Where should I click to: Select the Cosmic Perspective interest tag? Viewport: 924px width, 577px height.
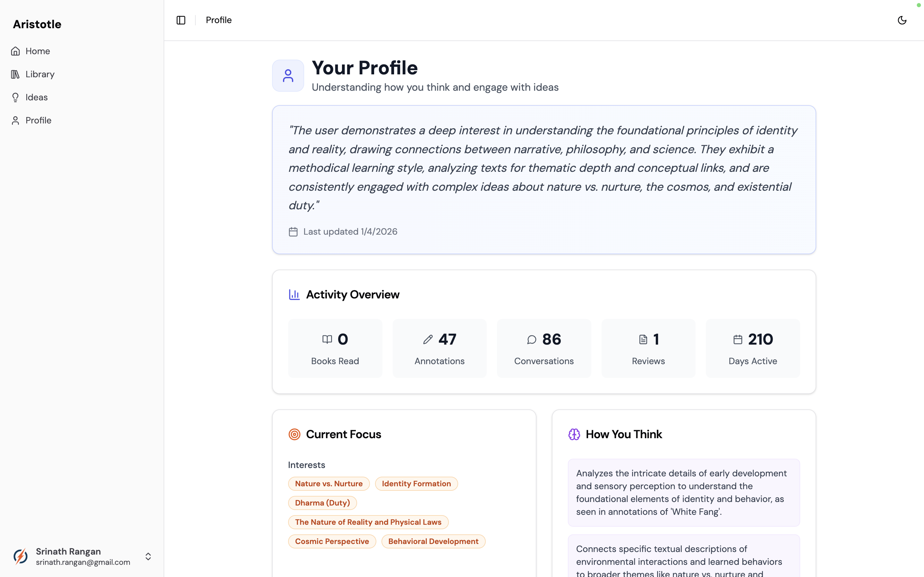(332, 541)
